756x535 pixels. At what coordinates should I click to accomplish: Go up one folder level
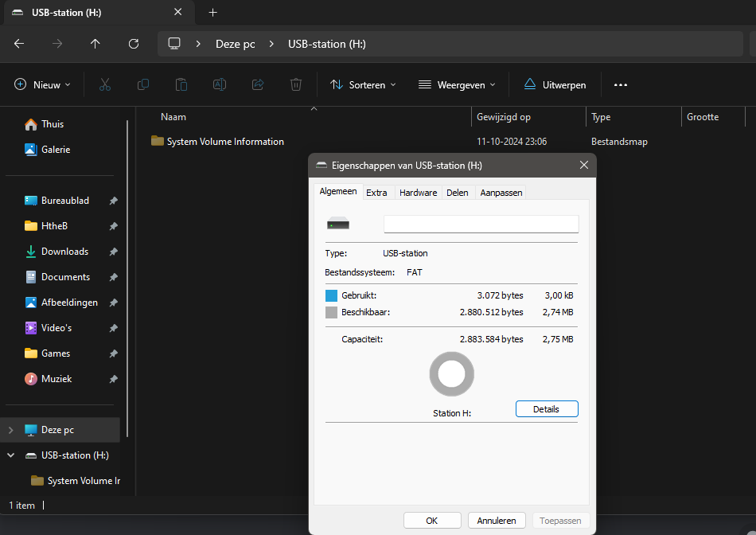[x=95, y=44]
